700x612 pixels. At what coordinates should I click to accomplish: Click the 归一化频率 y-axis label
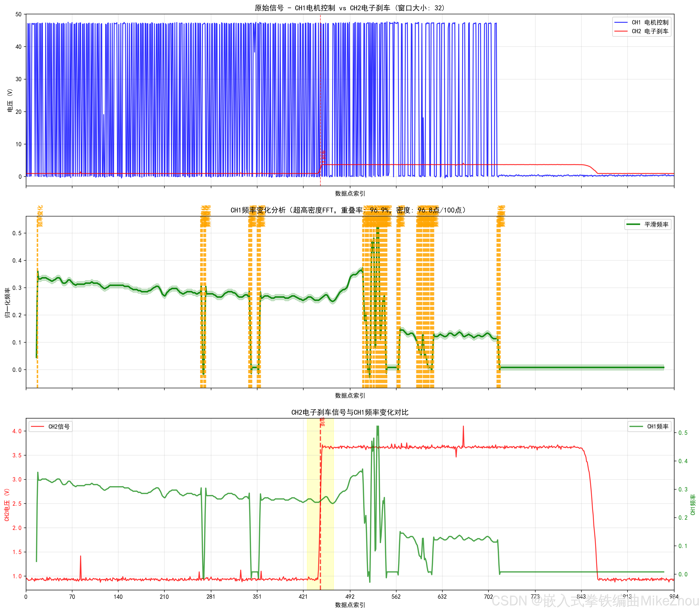click(x=7, y=303)
